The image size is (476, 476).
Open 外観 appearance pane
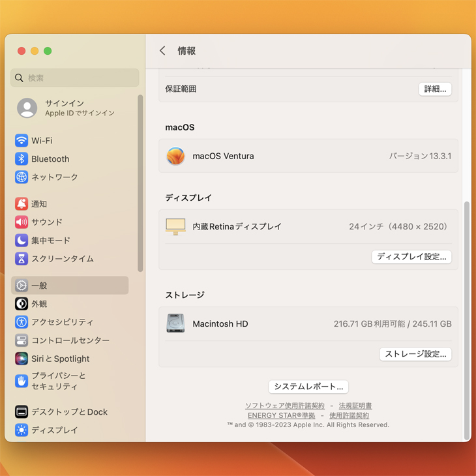click(x=39, y=304)
